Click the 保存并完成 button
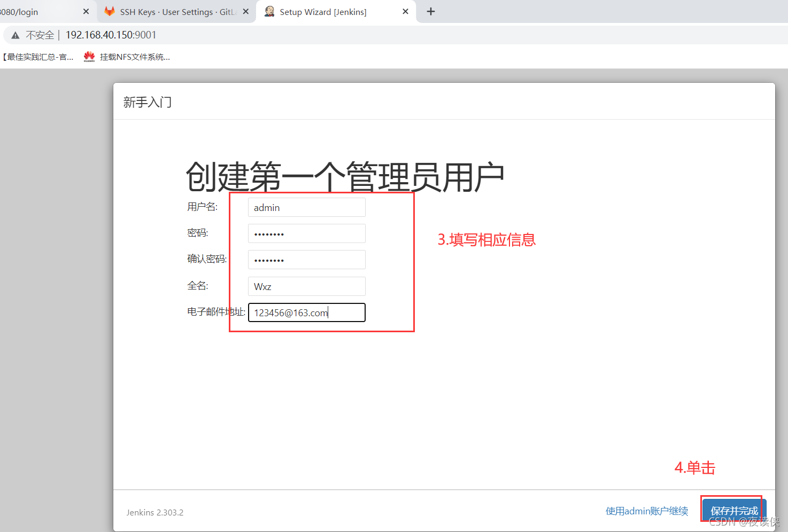 point(734,511)
